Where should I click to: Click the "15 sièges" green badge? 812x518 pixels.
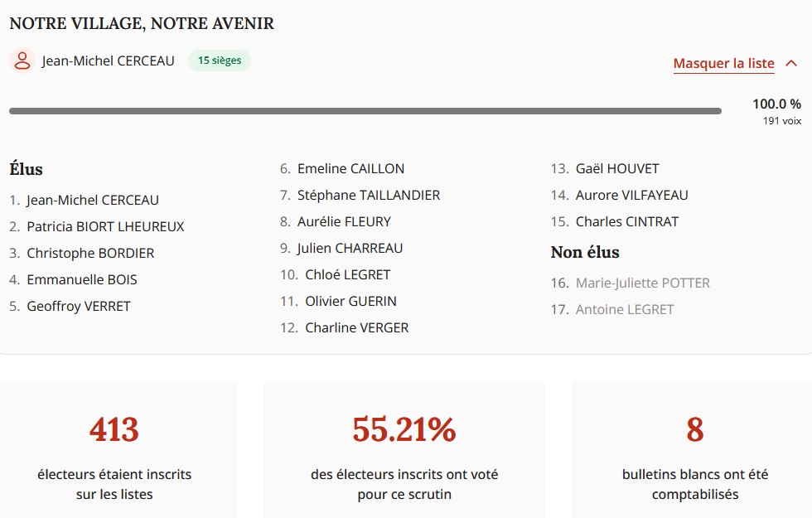[220, 61]
